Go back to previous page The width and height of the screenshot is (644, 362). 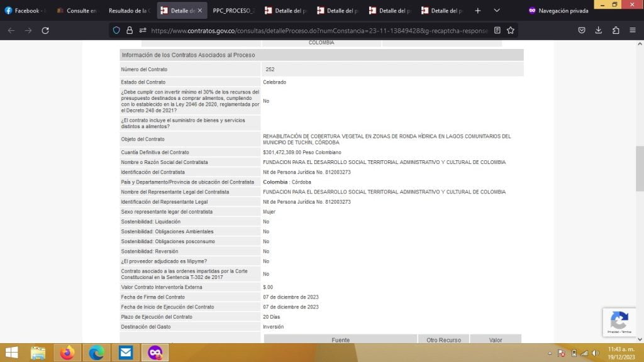11,30
